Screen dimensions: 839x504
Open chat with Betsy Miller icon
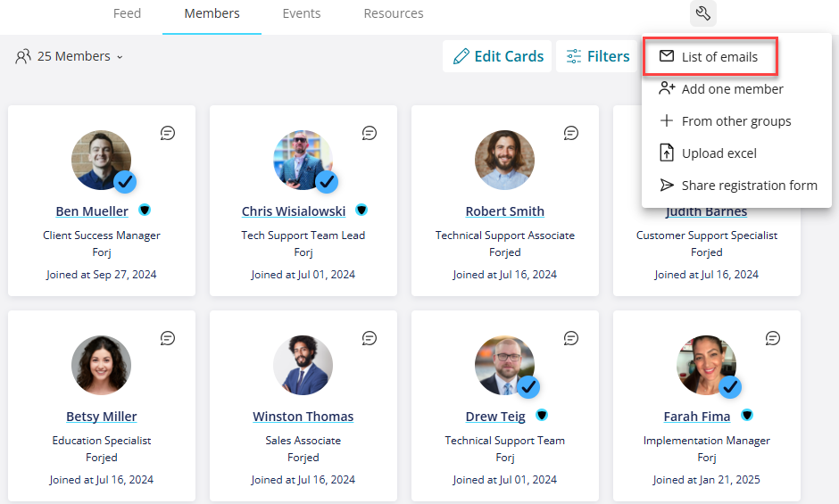(168, 338)
